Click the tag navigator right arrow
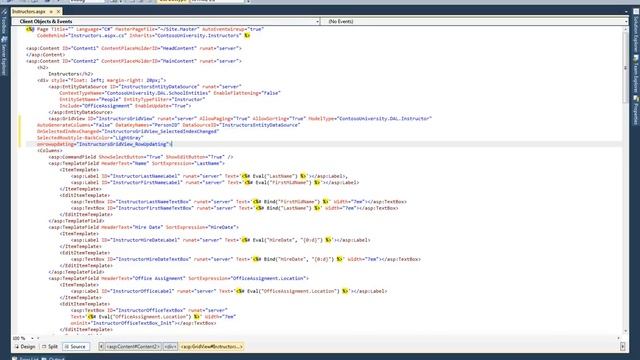The image size is (640, 360). (622, 347)
